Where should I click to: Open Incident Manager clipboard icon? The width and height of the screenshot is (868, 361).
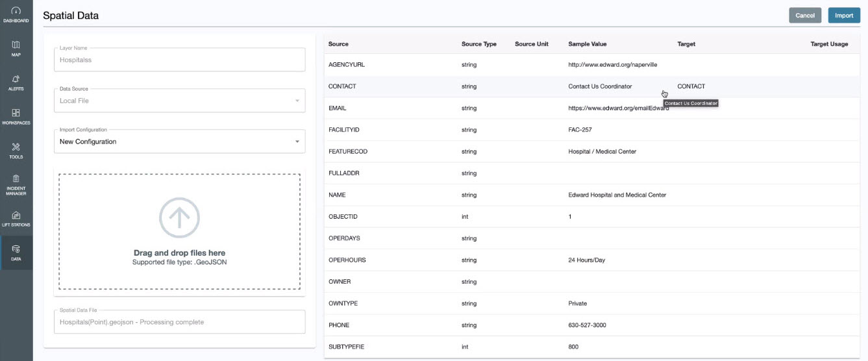pos(16,179)
